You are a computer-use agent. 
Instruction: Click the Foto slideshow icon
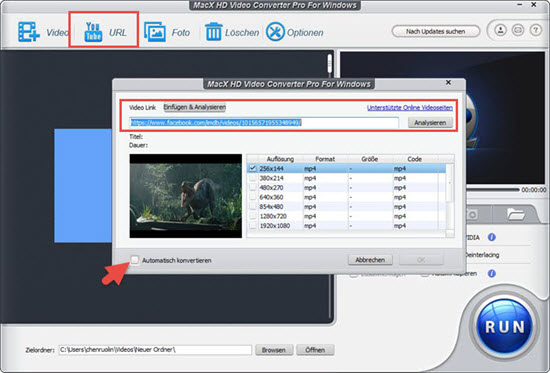pyautogui.click(x=155, y=32)
